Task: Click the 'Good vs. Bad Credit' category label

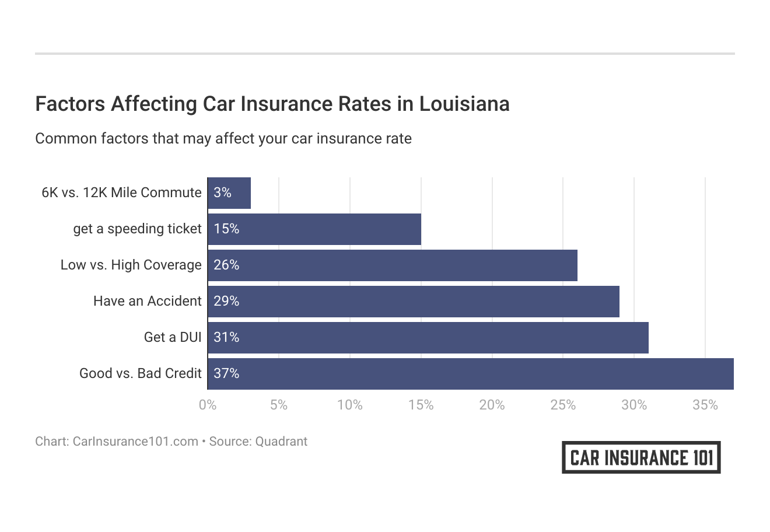Action: 141,374
